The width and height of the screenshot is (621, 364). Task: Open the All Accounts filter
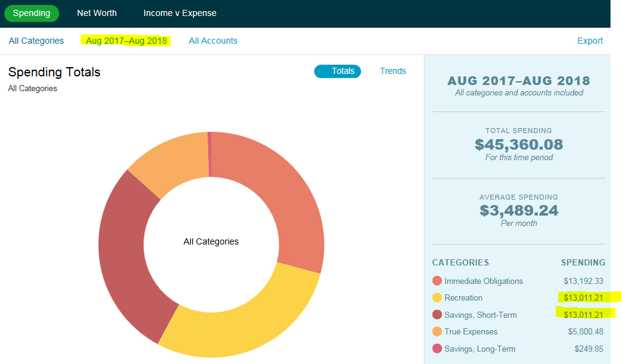click(x=213, y=41)
